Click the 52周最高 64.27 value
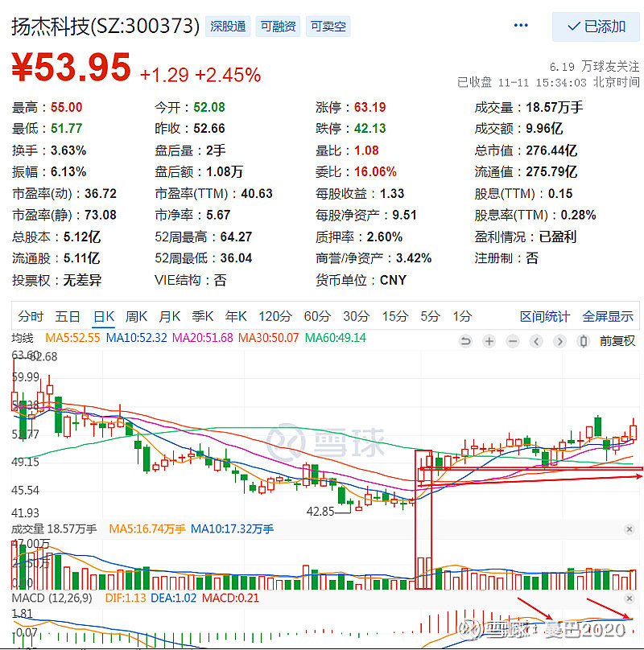 [x=236, y=237]
